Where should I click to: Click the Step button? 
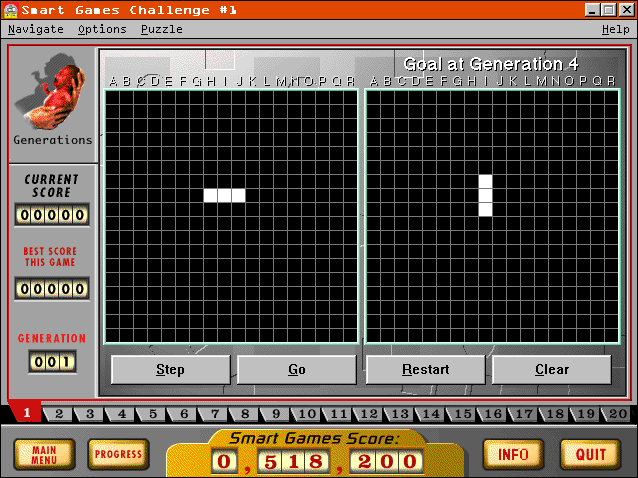[x=170, y=369]
